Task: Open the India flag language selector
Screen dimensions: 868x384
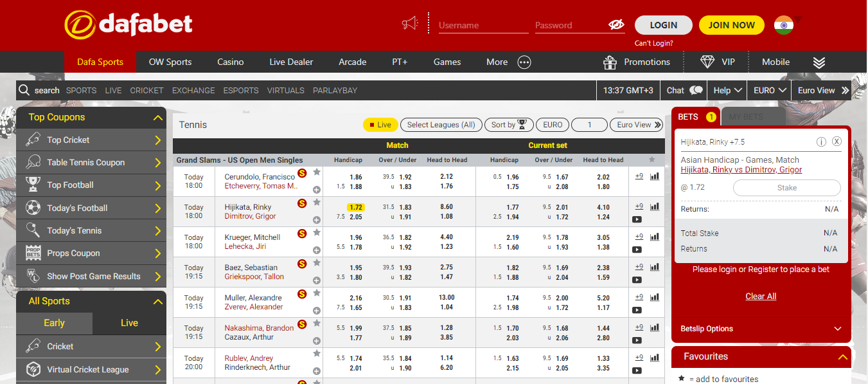Action: click(783, 25)
